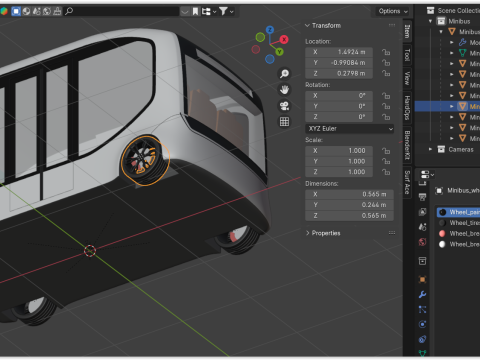Viewport: 480px width, 360px height.
Task: Open the View Layer properties tab
Action: (422, 212)
